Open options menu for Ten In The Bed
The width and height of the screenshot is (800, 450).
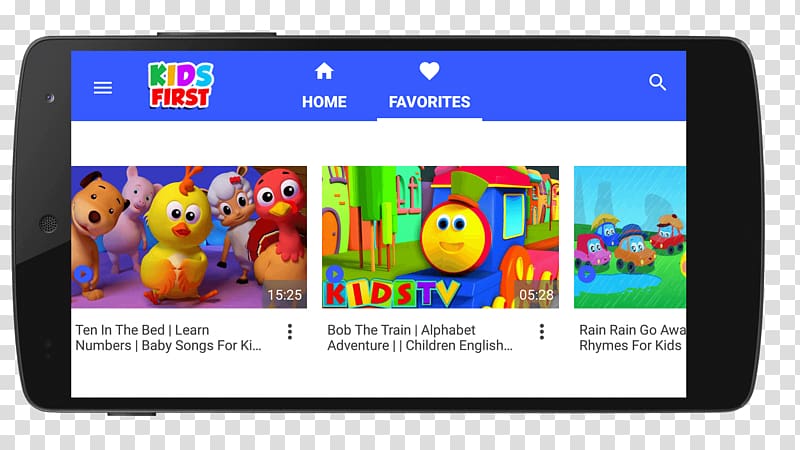(290, 332)
